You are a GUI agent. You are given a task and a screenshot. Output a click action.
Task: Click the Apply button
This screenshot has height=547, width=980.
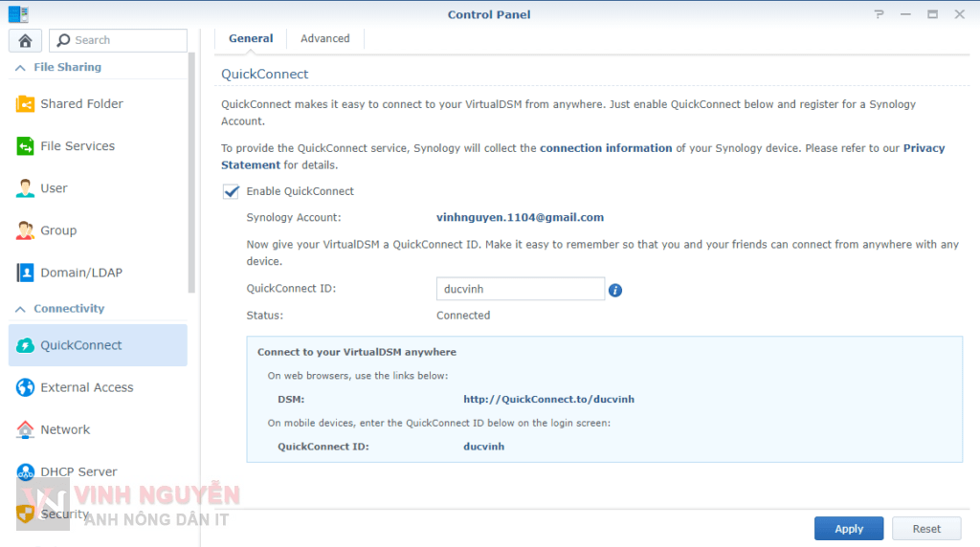pos(848,529)
